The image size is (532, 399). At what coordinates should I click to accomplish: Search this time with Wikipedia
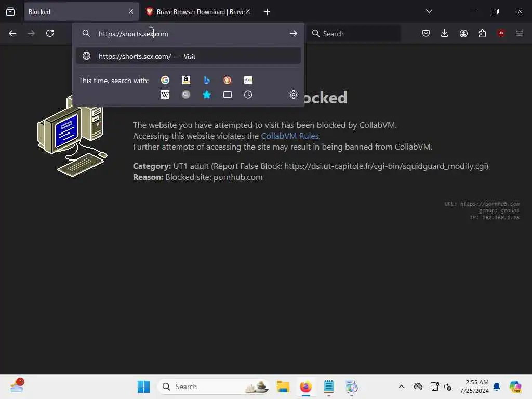pyautogui.click(x=165, y=95)
